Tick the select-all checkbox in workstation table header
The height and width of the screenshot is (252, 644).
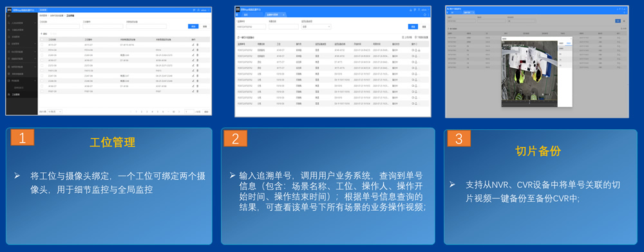click(x=41, y=39)
